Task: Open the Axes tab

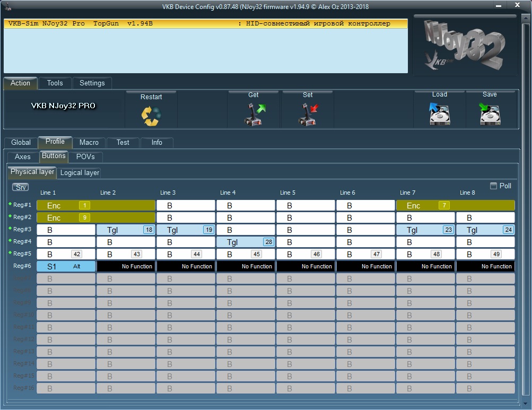Action: [23, 156]
